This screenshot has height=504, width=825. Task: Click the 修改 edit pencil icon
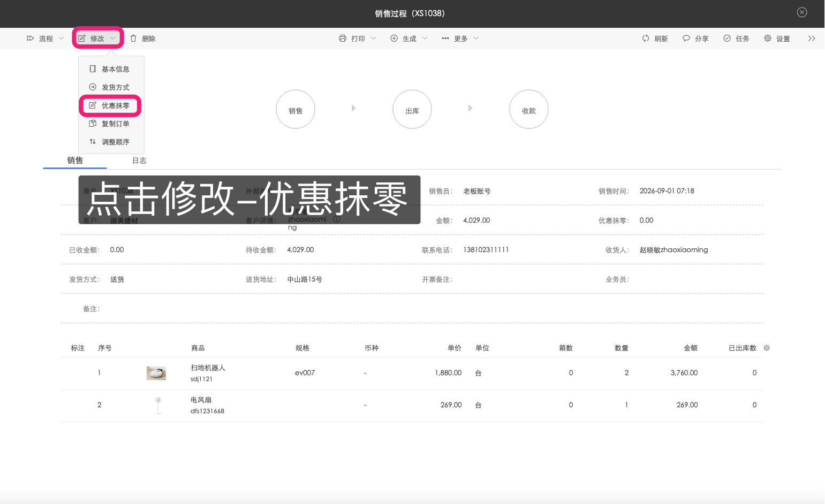(82, 39)
